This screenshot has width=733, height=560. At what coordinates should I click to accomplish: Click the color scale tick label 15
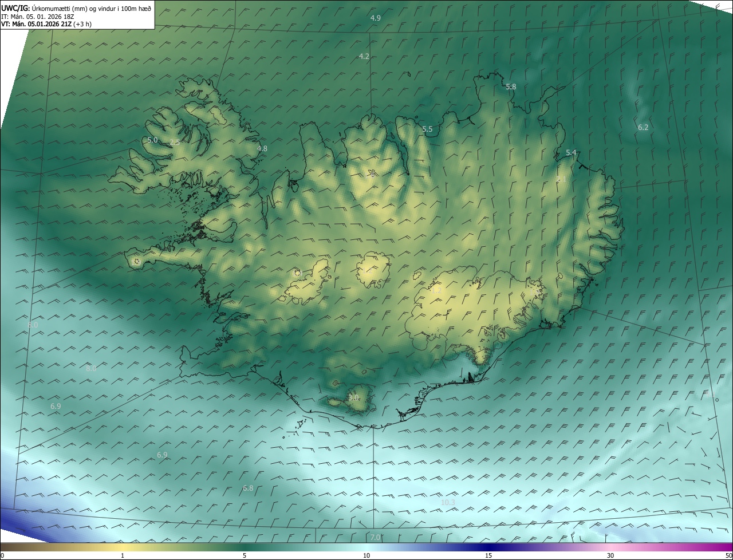pos(488,556)
